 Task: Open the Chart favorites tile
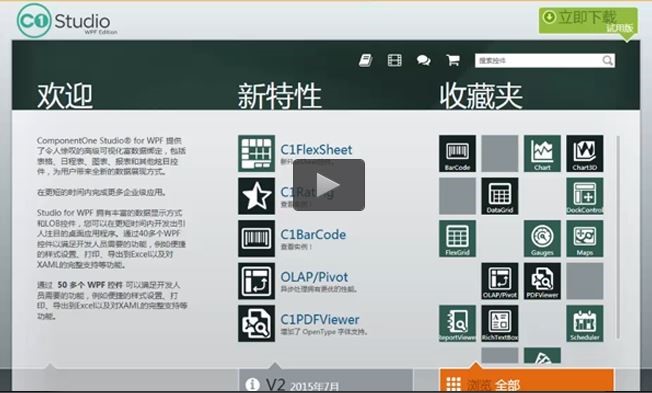(x=542, y=153)
